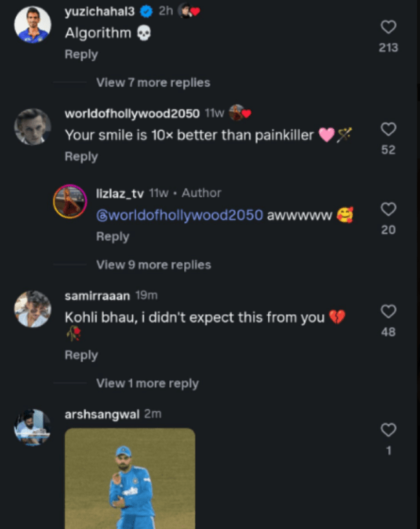
Task: Open samirraaan's profile picture
Action: click(x=32, y=309)
